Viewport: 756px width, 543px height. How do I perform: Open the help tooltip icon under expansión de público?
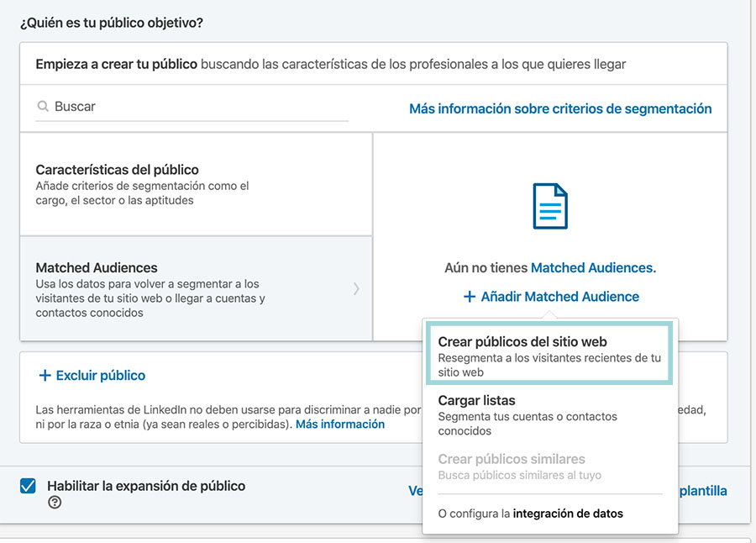click(x=54, y=503)
